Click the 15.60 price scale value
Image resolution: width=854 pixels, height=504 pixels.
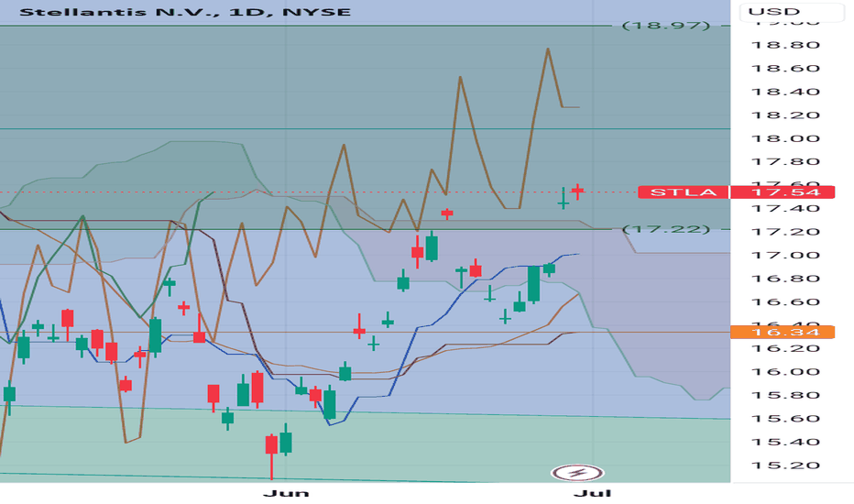pyautogui.click(x=785, y=419)
